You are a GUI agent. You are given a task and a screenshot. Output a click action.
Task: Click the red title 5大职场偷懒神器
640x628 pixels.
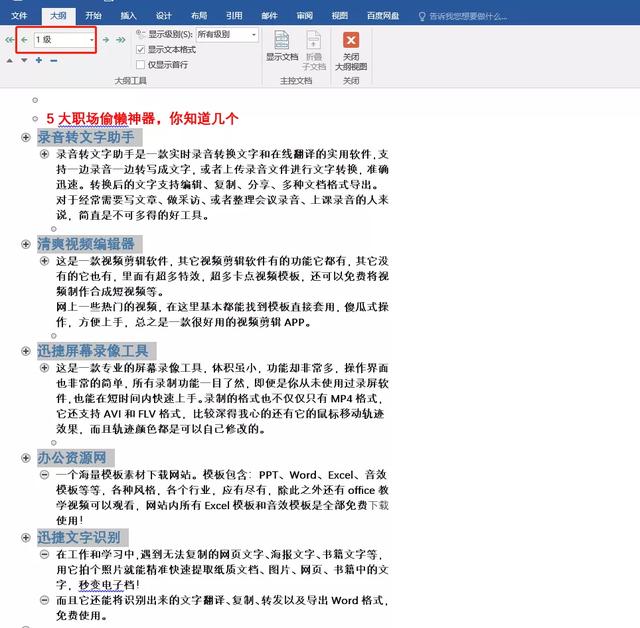pyautogui.click(x=142, y=119)
